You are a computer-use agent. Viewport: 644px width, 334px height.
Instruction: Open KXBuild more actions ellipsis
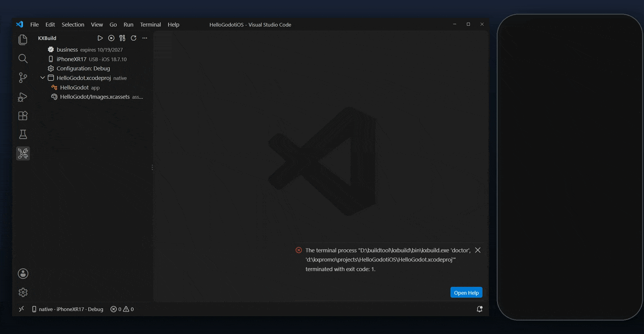(145, 38)
